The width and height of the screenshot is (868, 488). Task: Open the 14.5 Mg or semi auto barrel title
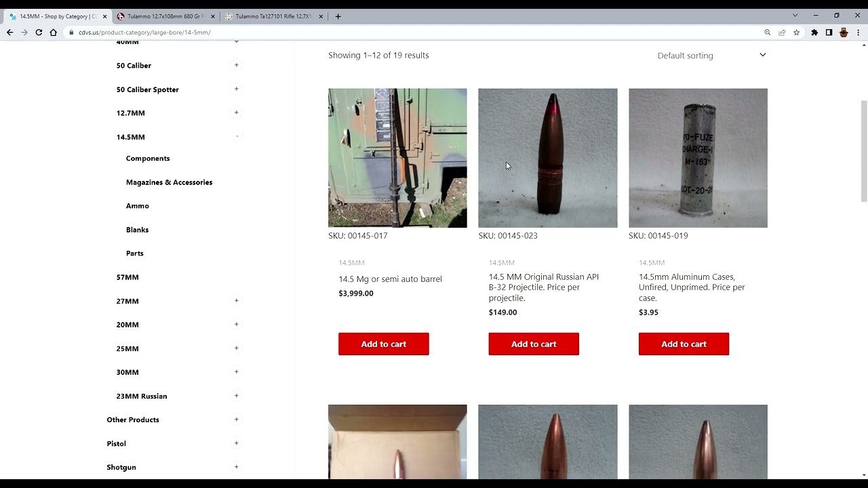(x=390, y=279)
